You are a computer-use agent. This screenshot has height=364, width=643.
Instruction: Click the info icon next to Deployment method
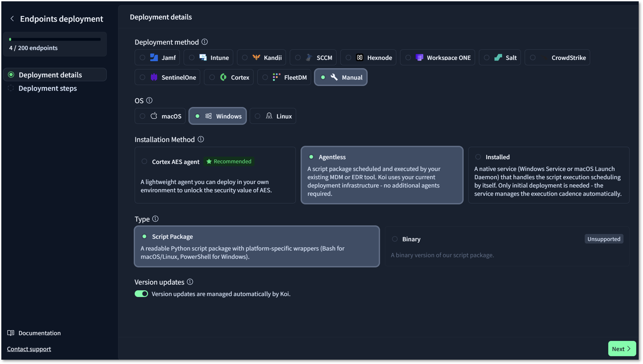coord(204,42)
